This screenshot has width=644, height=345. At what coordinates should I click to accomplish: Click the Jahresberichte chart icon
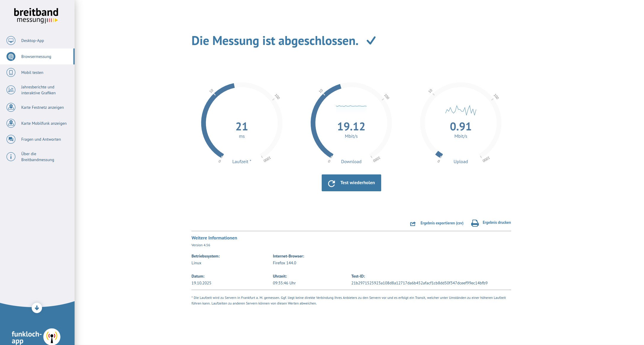click(11, 90)
